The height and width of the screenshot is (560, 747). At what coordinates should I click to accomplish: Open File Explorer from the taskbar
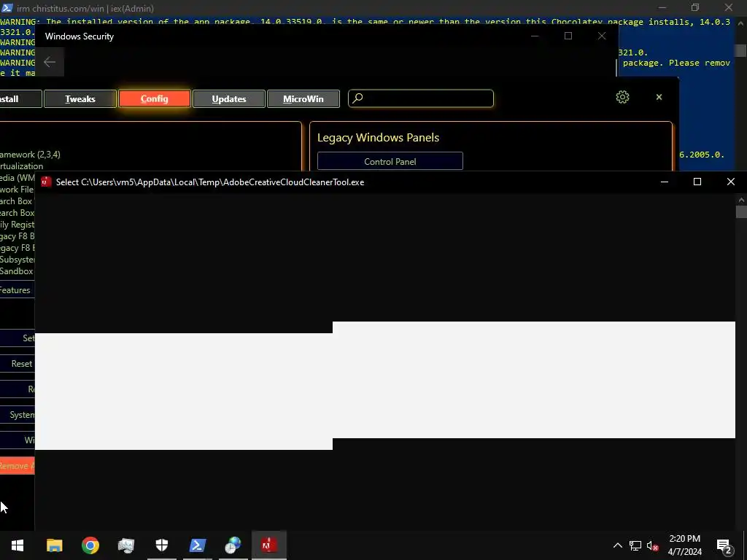pos(54,545)
